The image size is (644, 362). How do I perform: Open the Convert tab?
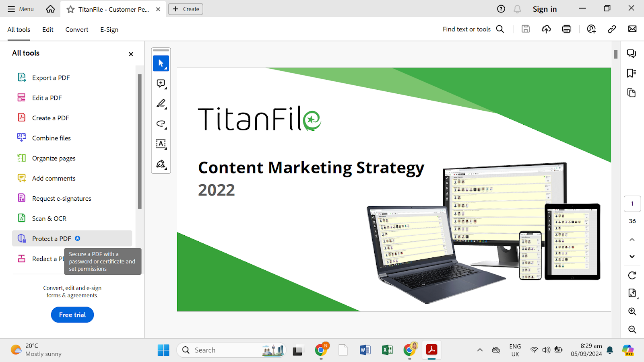point(77,29)
